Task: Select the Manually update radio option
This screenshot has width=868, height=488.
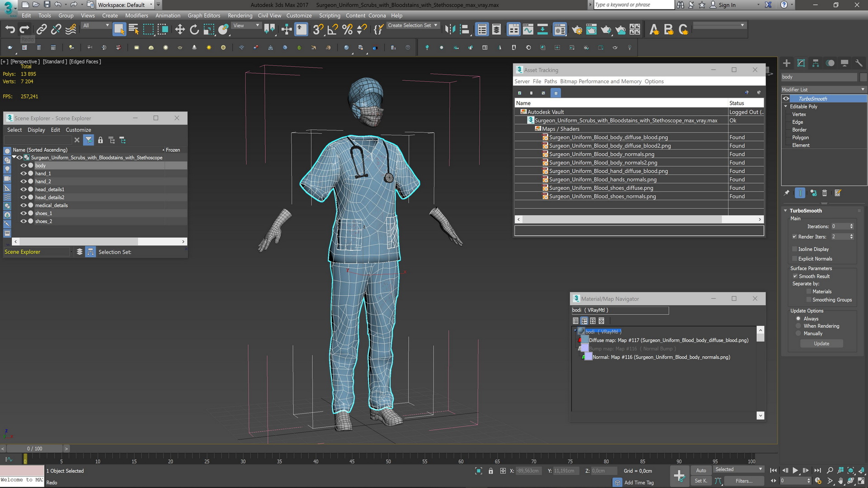Action: (798, 333)
